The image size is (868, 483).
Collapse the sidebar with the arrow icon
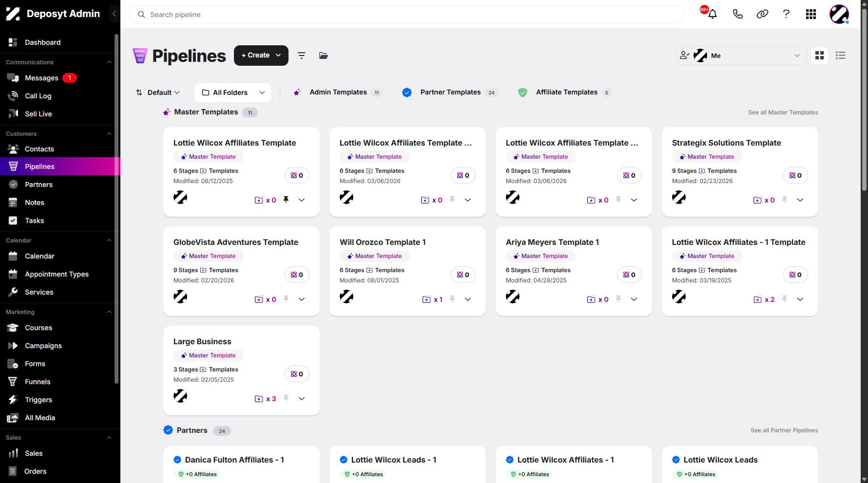click(114, 14)
